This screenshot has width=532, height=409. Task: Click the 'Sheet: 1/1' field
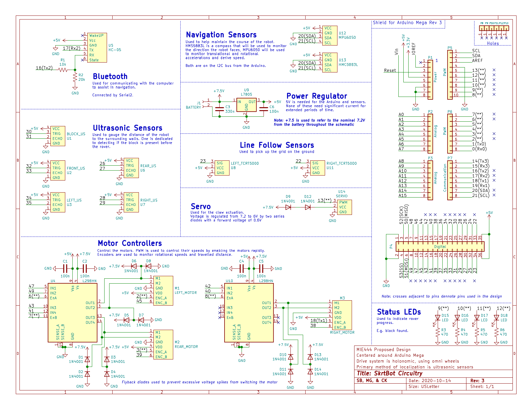[x=482, y=387]
